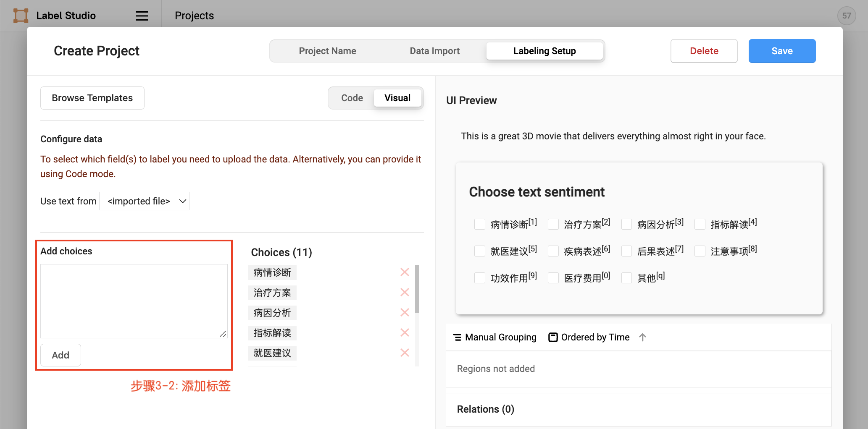Open the hamburger navigation menu
The image size is (868, 429).
142,16
